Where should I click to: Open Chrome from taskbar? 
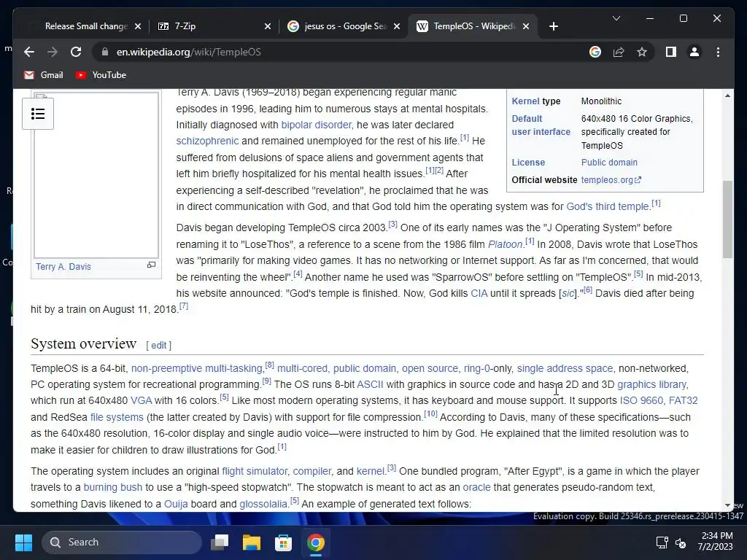pyautogui.click(x=315, y=542)
